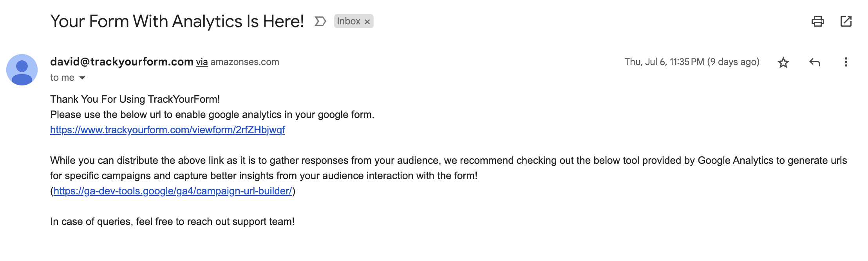Open the email in a new window
Viewport: 868px width, 261px height.
coord(846,21)
